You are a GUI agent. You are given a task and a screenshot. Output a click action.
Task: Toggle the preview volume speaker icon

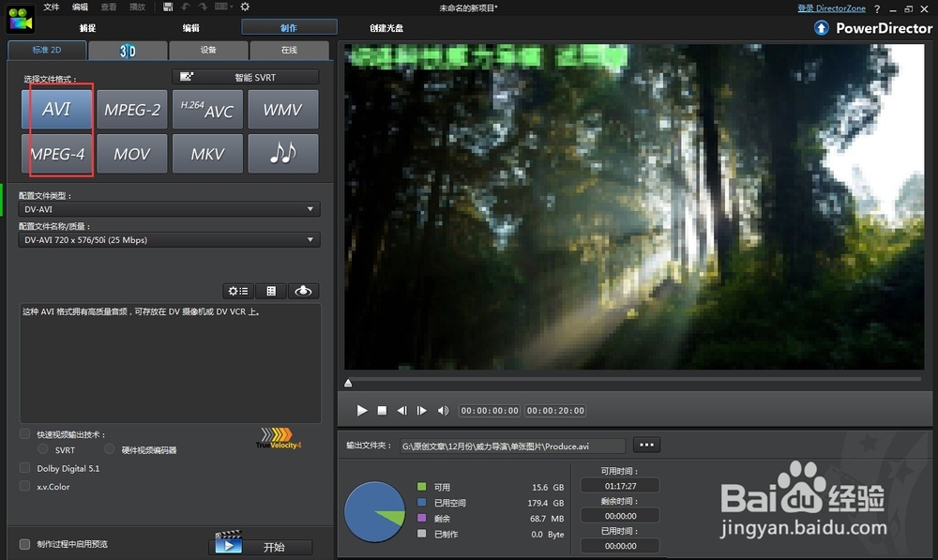[x=444, y=411]
